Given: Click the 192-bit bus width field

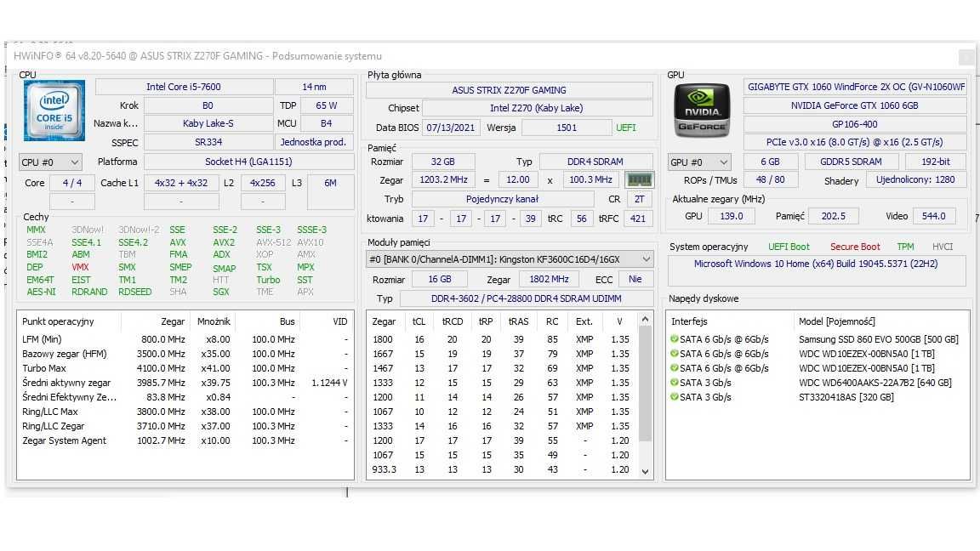Looking at the screenshot, I should (x=936, y=162).
